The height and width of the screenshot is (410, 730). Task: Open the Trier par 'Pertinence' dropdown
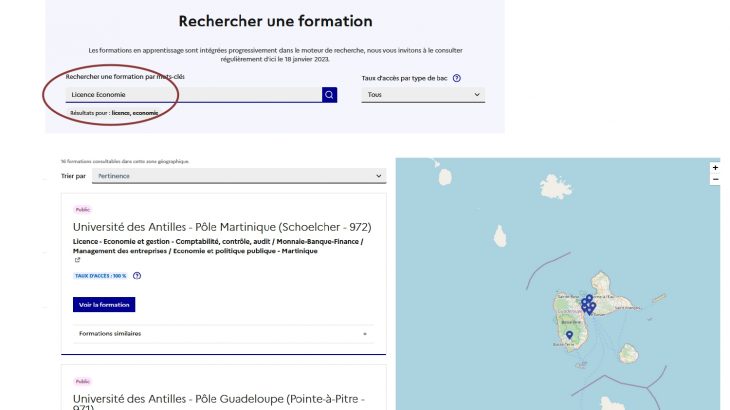click(x=238, y=176)
